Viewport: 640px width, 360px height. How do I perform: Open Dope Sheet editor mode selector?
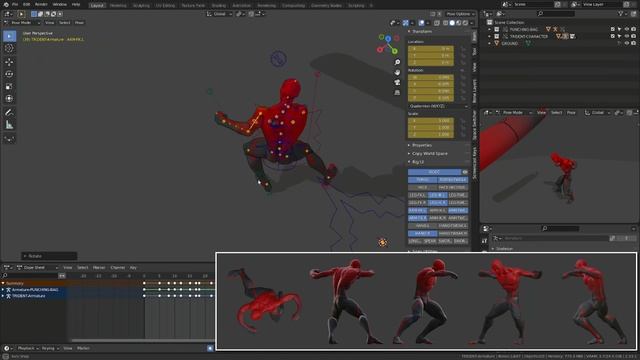(x=37, y=267)
